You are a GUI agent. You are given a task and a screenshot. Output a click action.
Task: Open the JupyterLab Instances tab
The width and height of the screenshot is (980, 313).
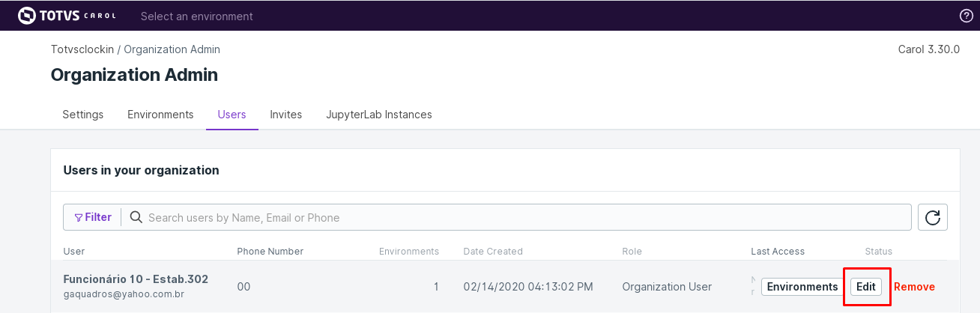379,115
